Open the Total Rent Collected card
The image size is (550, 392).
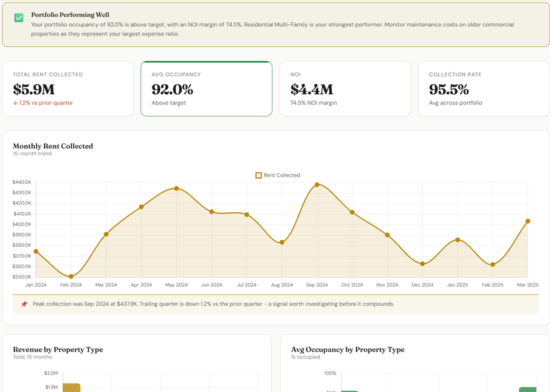(x=67, y=89)
